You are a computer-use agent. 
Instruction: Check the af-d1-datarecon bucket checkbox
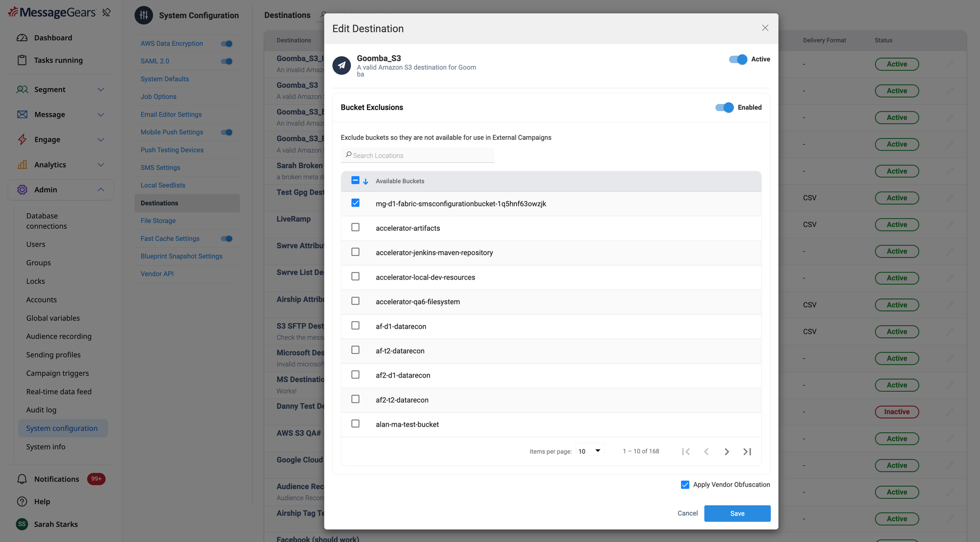pyautogui.click(x=355, y=325)
